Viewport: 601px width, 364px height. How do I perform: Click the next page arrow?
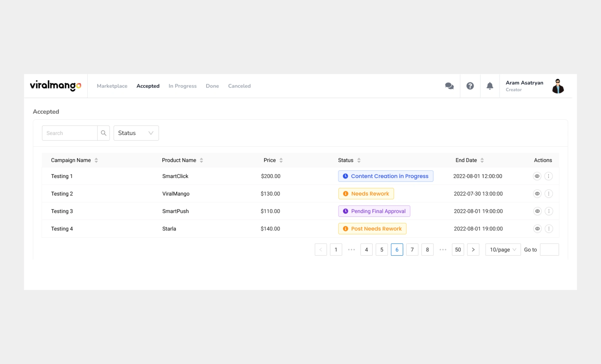click(x=473, y=249)
